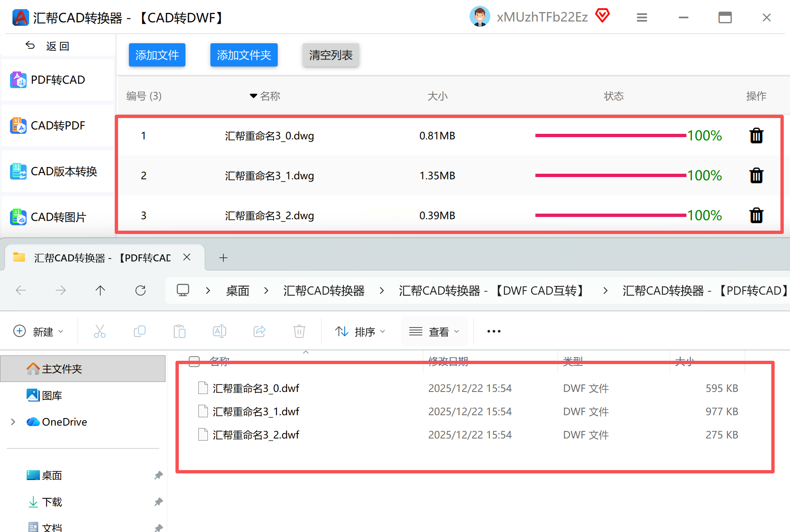Open the 排序 sort dropdown
790x532 pixels.
tap(360, 331)
